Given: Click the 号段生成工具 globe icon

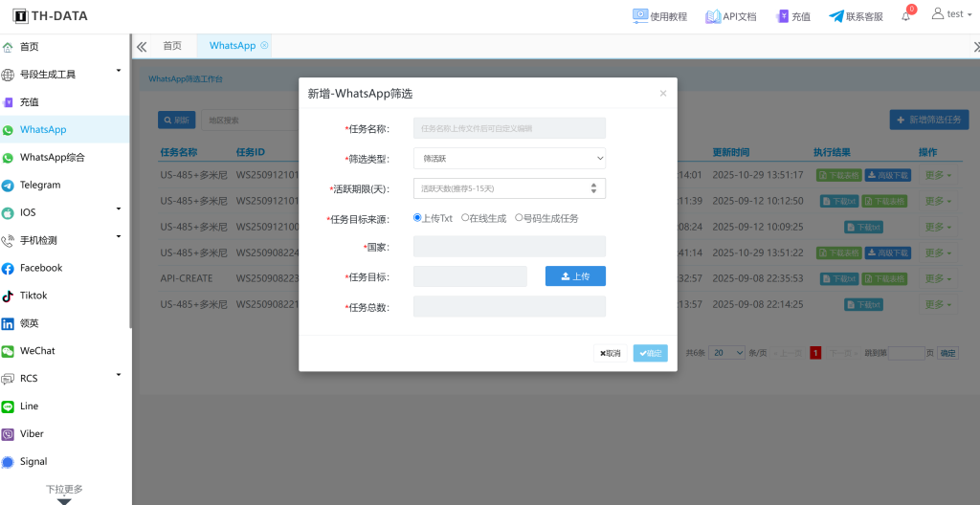Looking at the screenshot, I should 8,75.
